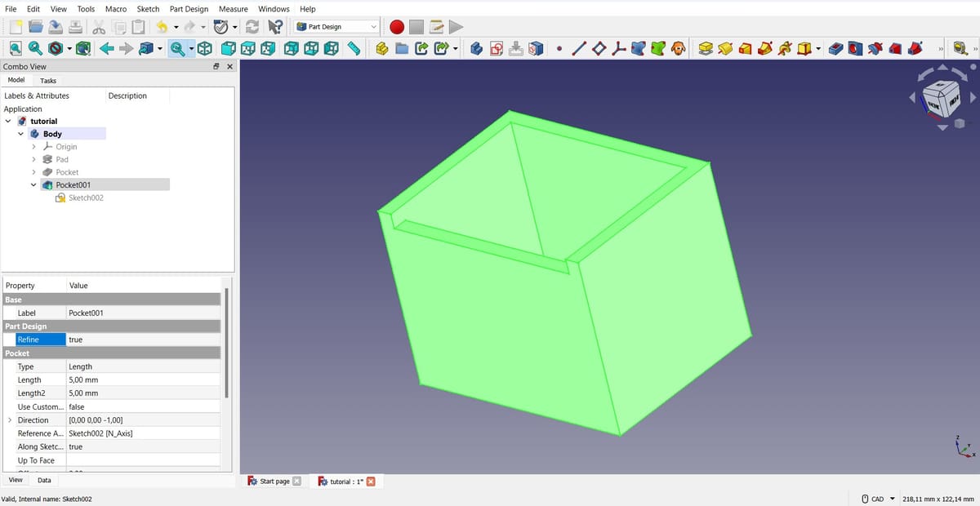Select the Revolution tool
The height and width of the screenshot is (506, 980).
coord(726,49)
